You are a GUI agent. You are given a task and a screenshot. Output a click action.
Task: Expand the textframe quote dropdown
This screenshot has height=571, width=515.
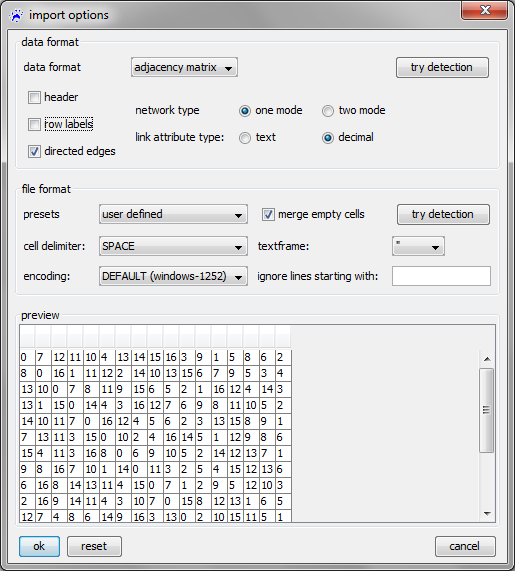pyautogui.click(x=418, y=246)
